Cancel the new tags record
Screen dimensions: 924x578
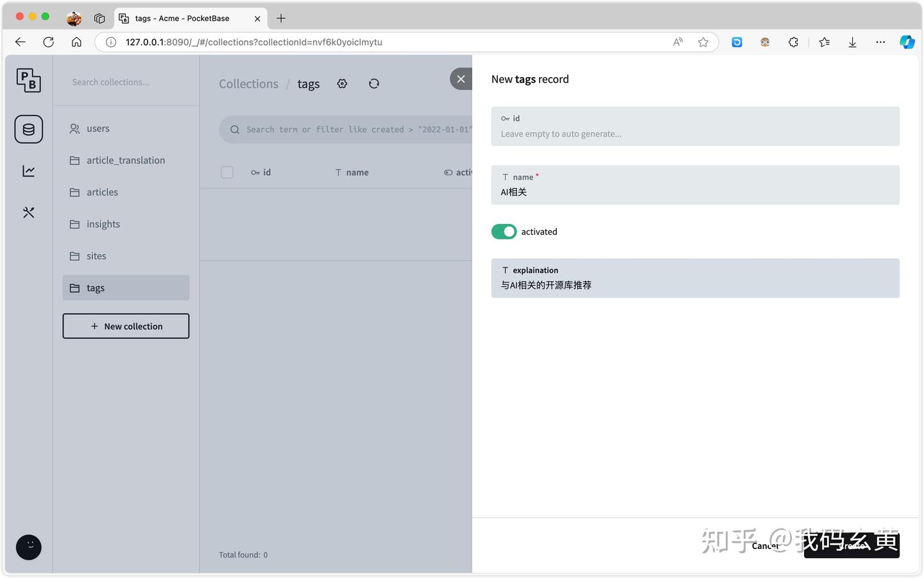click(764, 545)
